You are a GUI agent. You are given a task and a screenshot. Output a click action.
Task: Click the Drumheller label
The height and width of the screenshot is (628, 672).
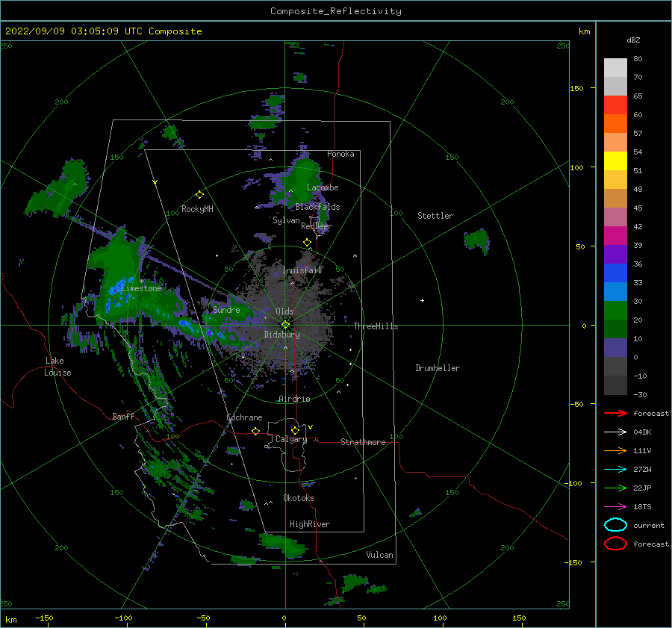pos(438,368)
